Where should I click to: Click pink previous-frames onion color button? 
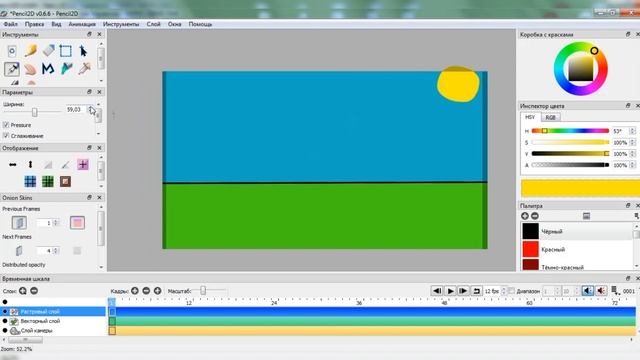[77, 222]
